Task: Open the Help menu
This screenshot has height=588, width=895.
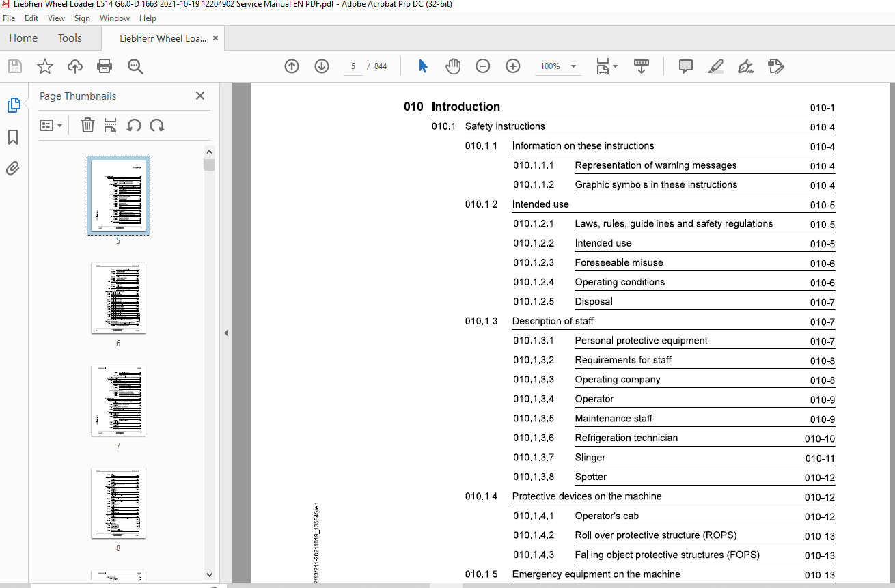Action: (148, 18)
